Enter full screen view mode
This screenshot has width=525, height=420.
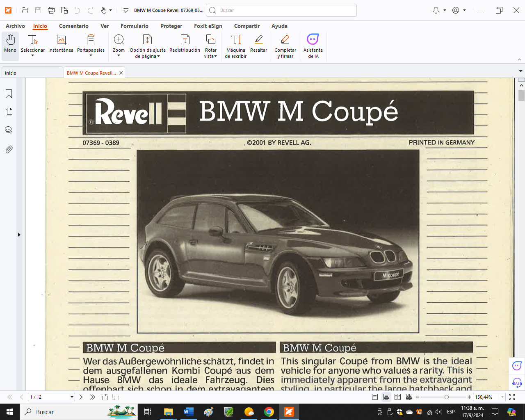(512, 397)
